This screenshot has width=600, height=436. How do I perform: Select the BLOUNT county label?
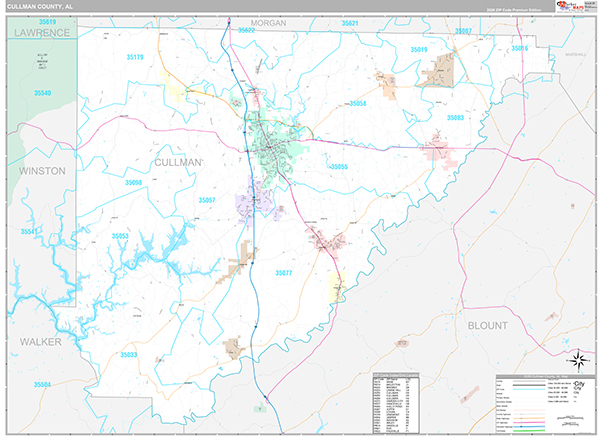[488, 326]
